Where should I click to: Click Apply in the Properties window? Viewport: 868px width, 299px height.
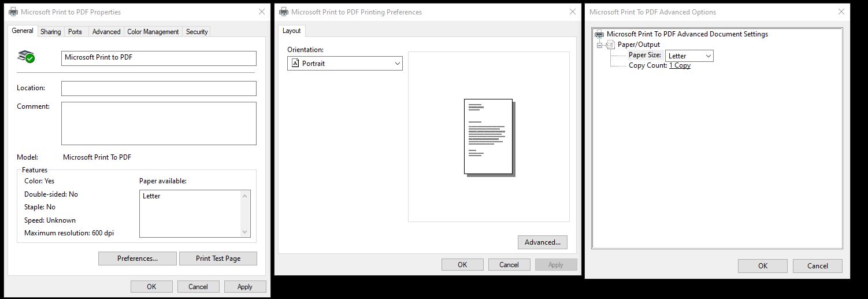[245, 286]
